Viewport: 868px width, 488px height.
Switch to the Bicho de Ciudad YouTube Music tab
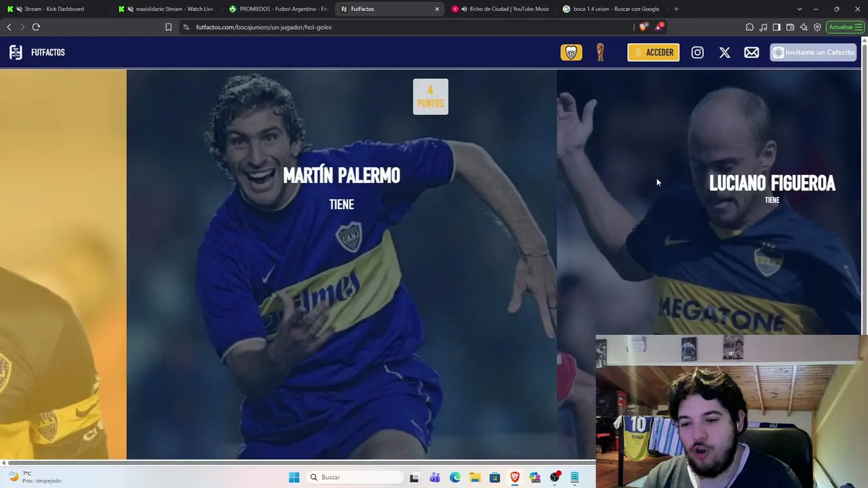point(501,9)
